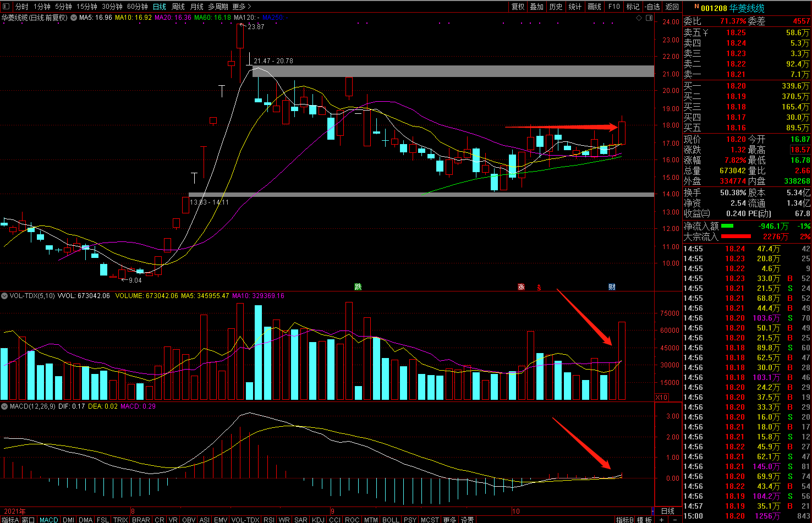
Task: Click the red S signal marker icon
Action: tap(539, 288)
